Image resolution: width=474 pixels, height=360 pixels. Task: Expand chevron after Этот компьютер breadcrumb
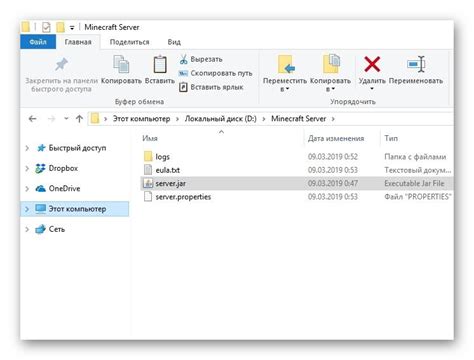click(x=177, y=119)
